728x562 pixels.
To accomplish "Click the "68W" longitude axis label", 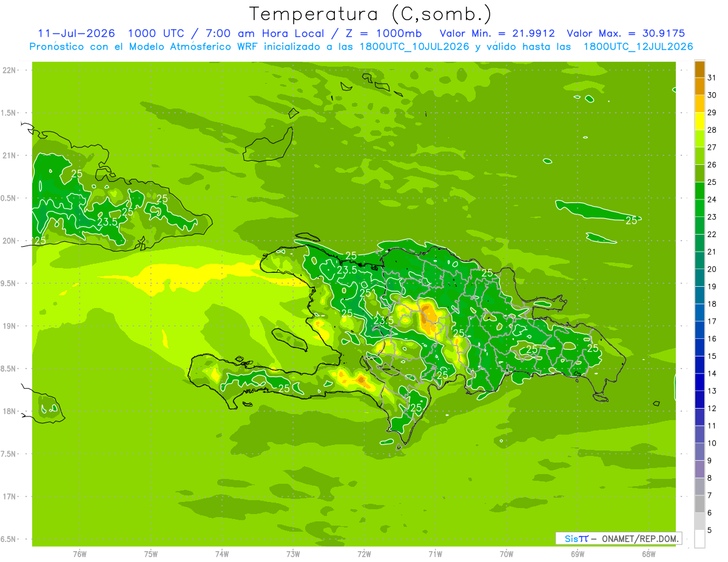I will point(649,554).
